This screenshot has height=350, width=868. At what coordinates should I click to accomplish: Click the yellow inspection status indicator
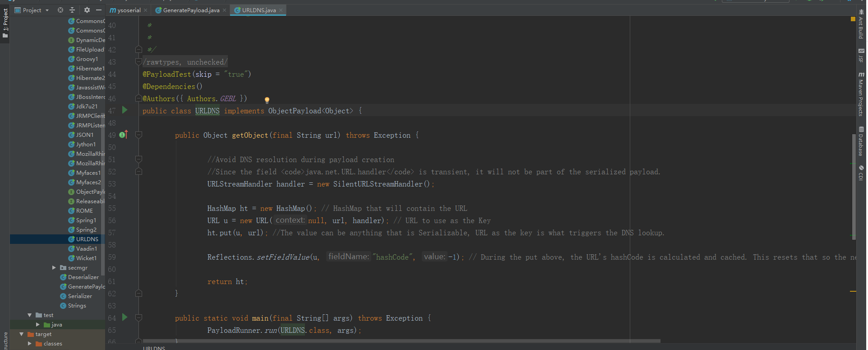tap(853, 19)
